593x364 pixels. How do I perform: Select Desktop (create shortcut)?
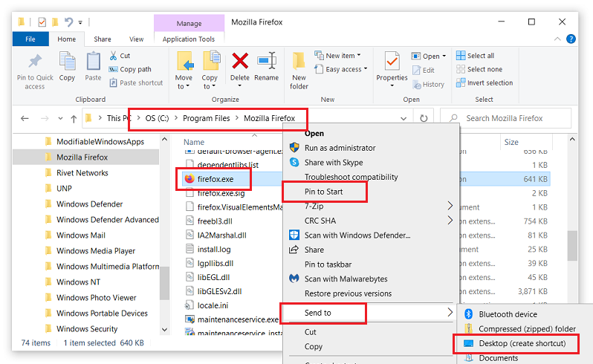522,343
